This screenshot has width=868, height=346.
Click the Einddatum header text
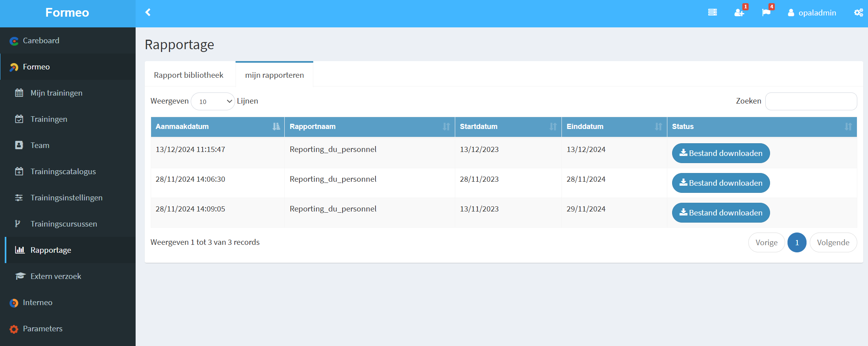(585, 127)
